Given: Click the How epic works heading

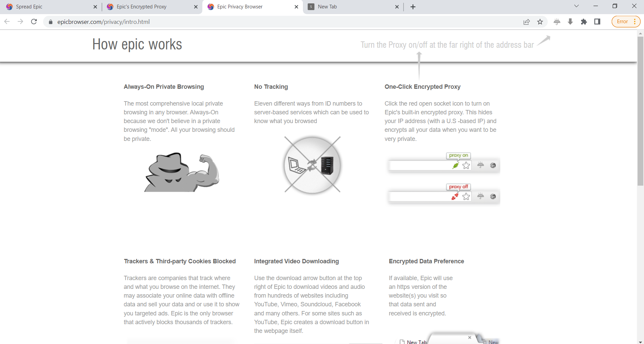Looking at the screenshot, I should (x=137, y=44).
